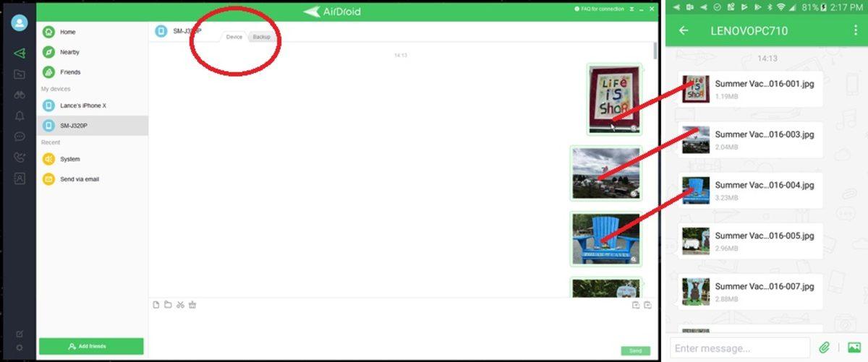
Task: Open the Nearby entry
Action: coord(92,52)
